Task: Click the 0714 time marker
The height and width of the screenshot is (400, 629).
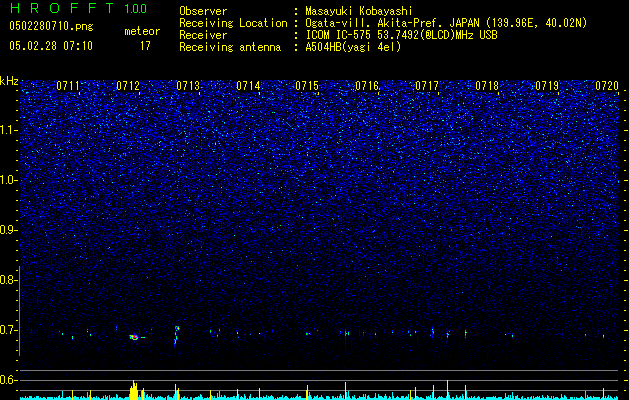Action: 248,85
